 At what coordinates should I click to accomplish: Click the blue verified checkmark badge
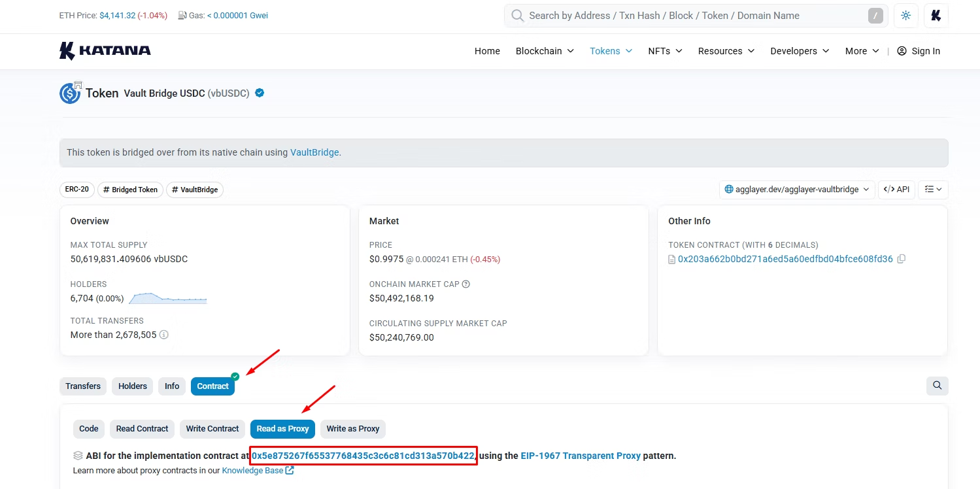(x=260, y=93)
